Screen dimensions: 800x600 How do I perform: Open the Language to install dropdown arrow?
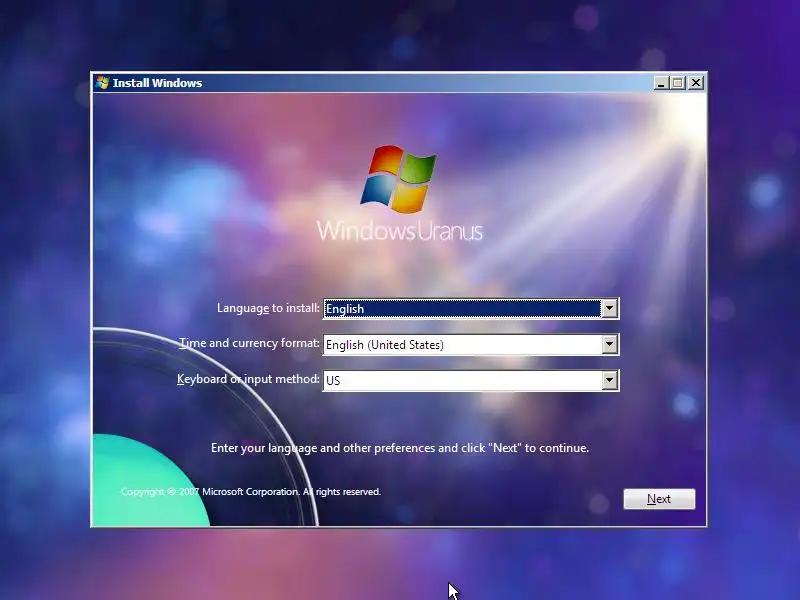point(609,308)
